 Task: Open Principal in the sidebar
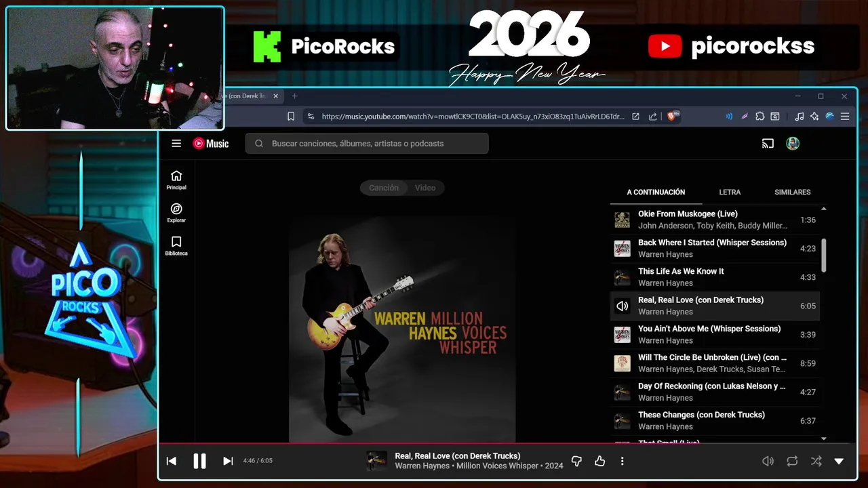(176, 180)
